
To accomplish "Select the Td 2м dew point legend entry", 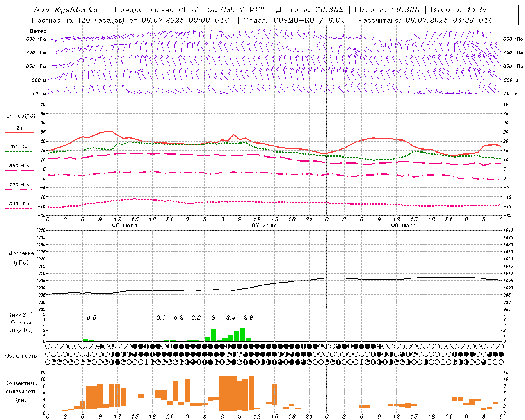I will (19, 147).
